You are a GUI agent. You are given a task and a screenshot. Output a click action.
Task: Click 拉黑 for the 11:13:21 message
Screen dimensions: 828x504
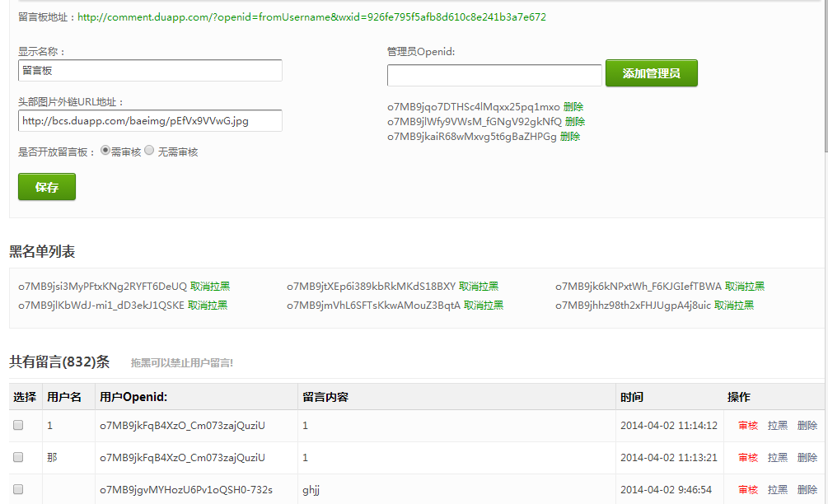click(778, 458)
